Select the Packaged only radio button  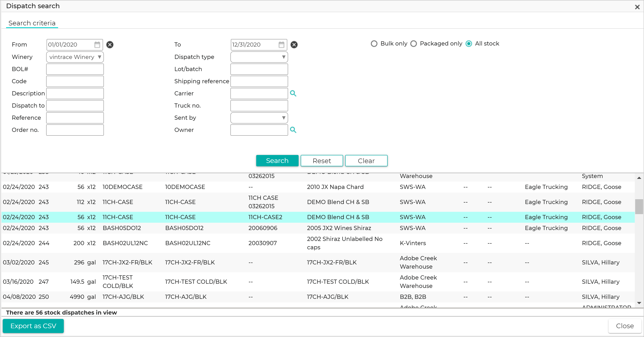(414, 44)
